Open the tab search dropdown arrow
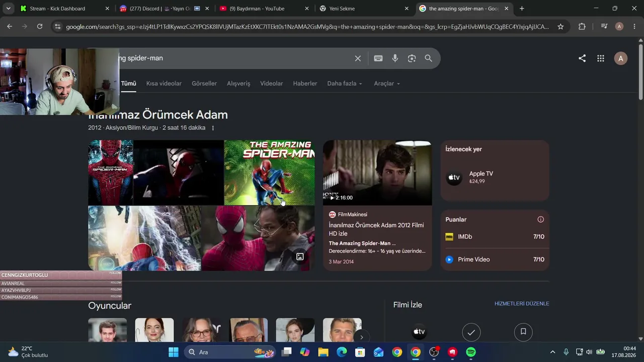The image size is (644, 362). click(9, 9)
